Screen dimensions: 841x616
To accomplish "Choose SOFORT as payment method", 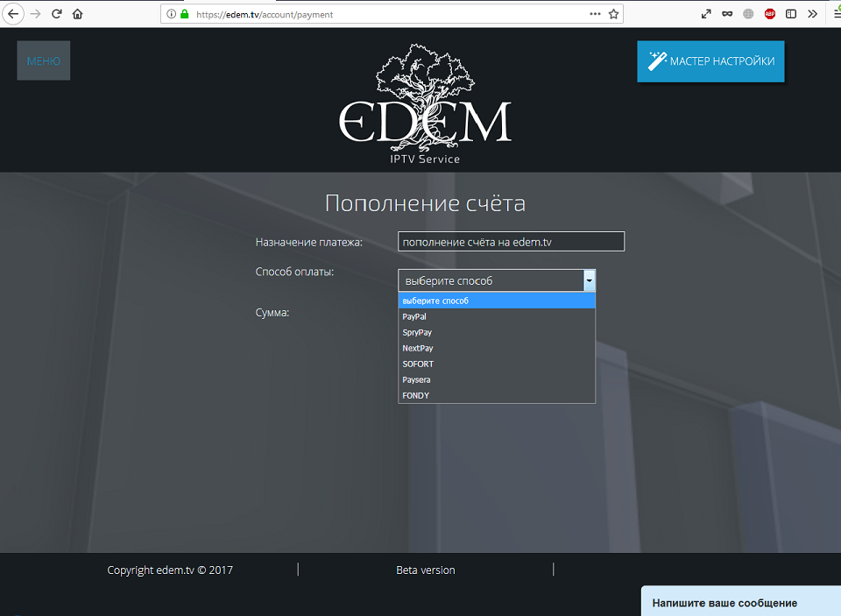I will click(418, 364).
